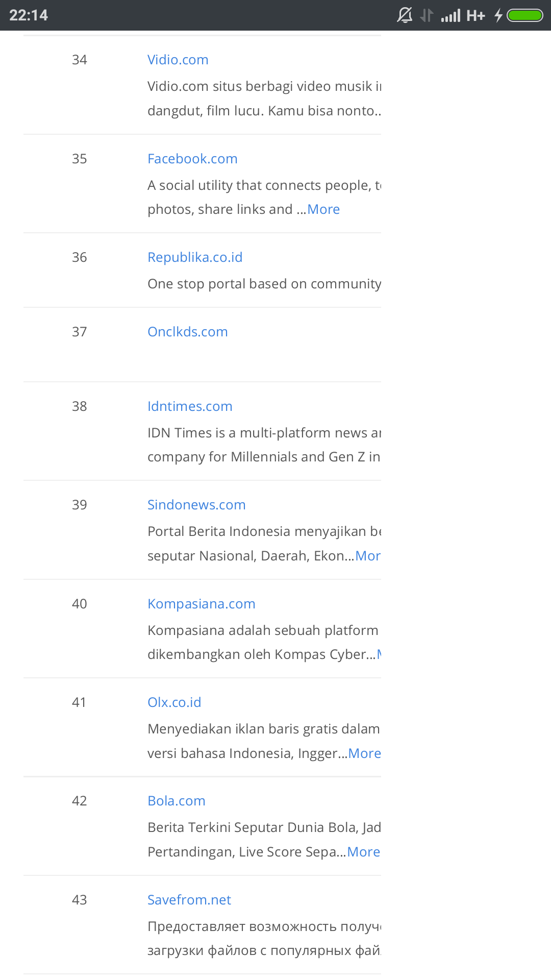Open the Bola.com link

(x=176, y=801)
